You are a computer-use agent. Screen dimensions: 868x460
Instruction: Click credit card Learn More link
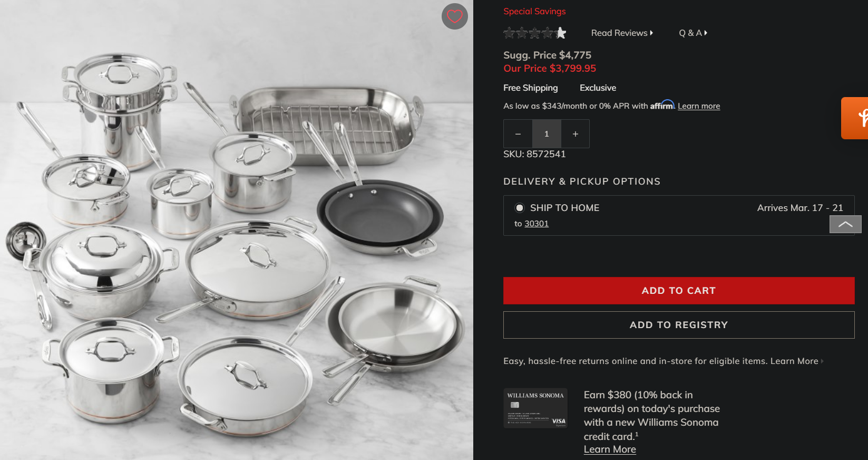point(610,449)
